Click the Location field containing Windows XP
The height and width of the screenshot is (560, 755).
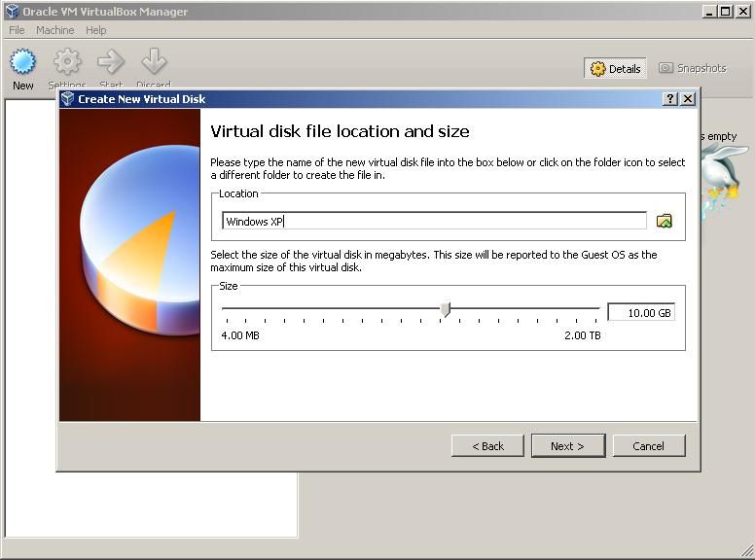pos(434,221)
